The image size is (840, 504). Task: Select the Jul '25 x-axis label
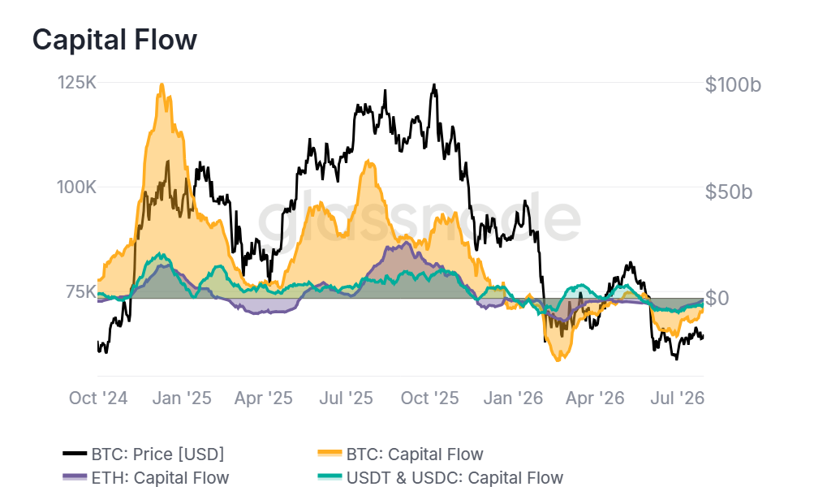pos(346,398)
